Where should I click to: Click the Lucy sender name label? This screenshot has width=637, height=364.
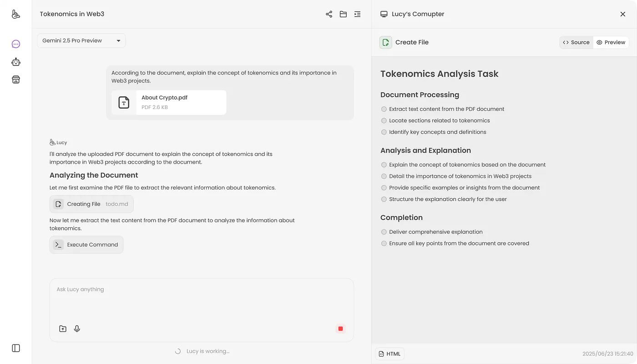coord(61,142)
